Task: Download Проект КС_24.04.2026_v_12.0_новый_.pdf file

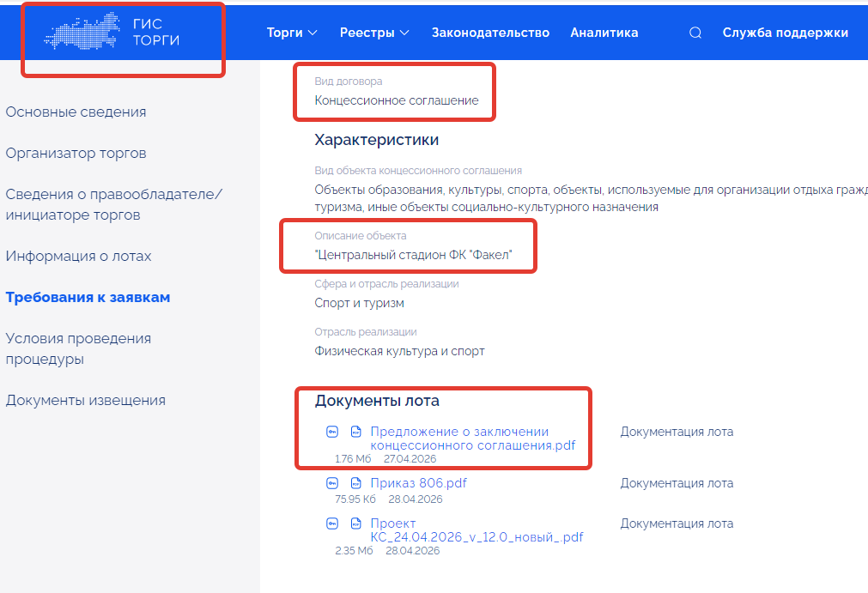Action: point(476,530)
